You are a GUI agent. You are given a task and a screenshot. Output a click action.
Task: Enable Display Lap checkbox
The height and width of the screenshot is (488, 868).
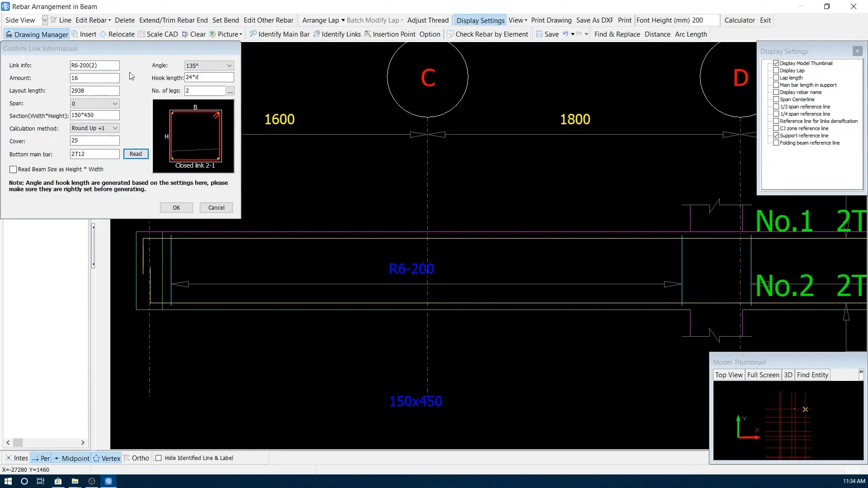(776, 70)
